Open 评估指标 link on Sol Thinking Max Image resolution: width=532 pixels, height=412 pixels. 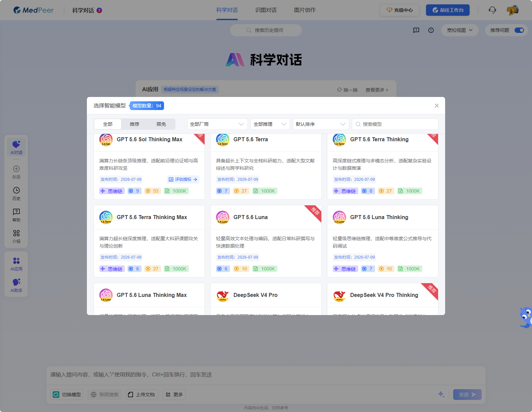(x=183, y=179)
